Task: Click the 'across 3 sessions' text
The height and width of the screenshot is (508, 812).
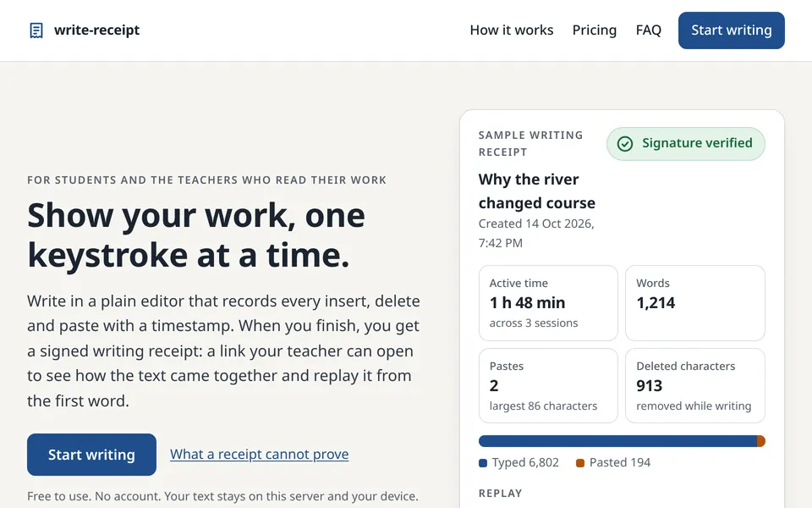Action: click(534, 323)
